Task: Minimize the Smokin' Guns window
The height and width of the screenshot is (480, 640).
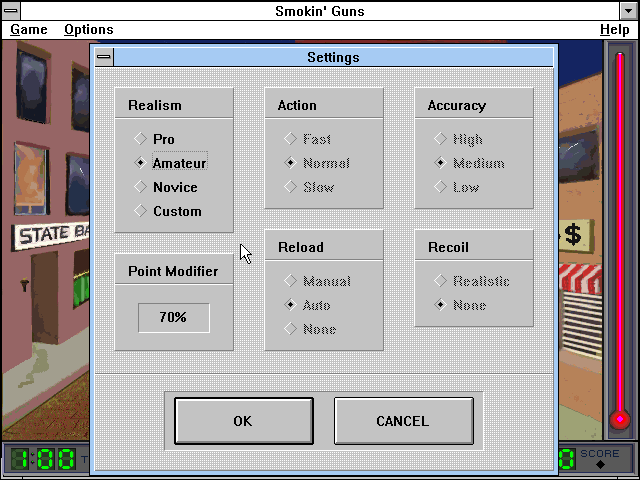Action: pyautogui.click(x=629, y=11)
